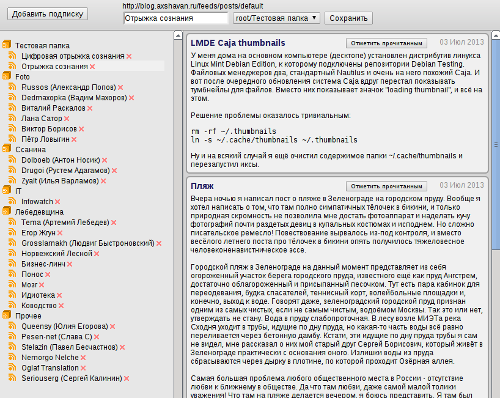Click the feed URL text blog.axshavan.ru
500x398 pixels.
coord(192,6)
